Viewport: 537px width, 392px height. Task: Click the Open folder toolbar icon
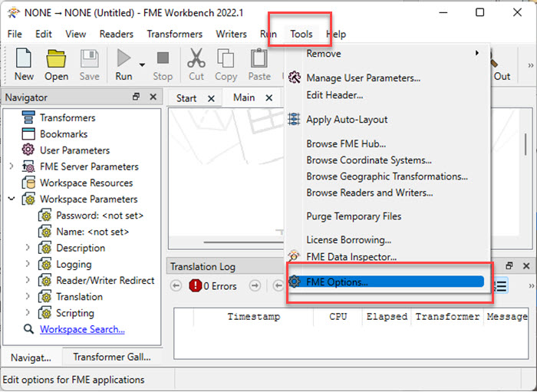(x=56, y=59)
